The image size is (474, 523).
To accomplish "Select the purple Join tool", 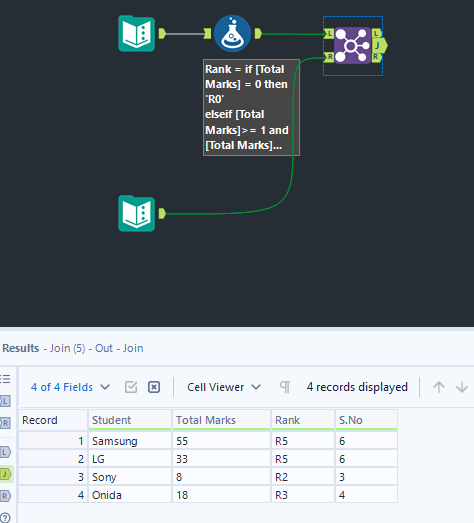I will 352,45.
